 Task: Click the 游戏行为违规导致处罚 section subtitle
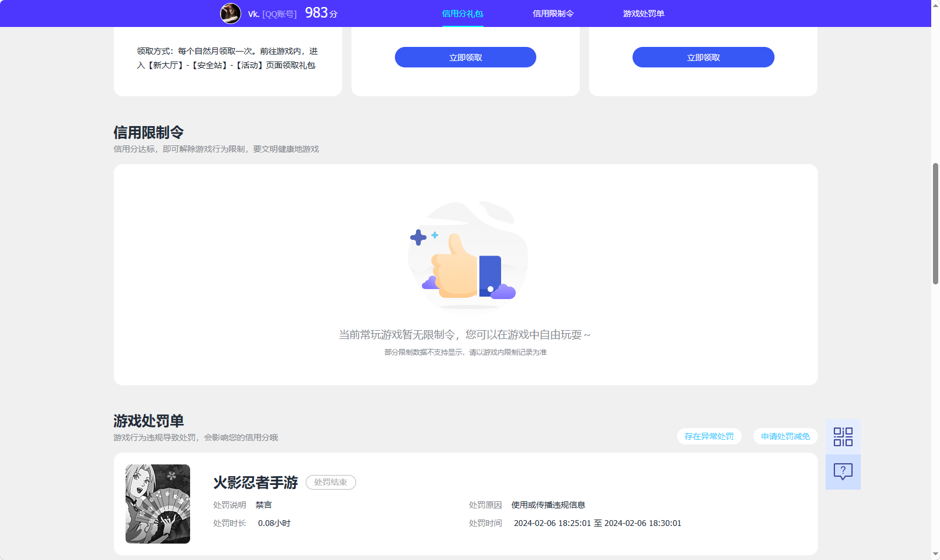click(x=195, y=437)
